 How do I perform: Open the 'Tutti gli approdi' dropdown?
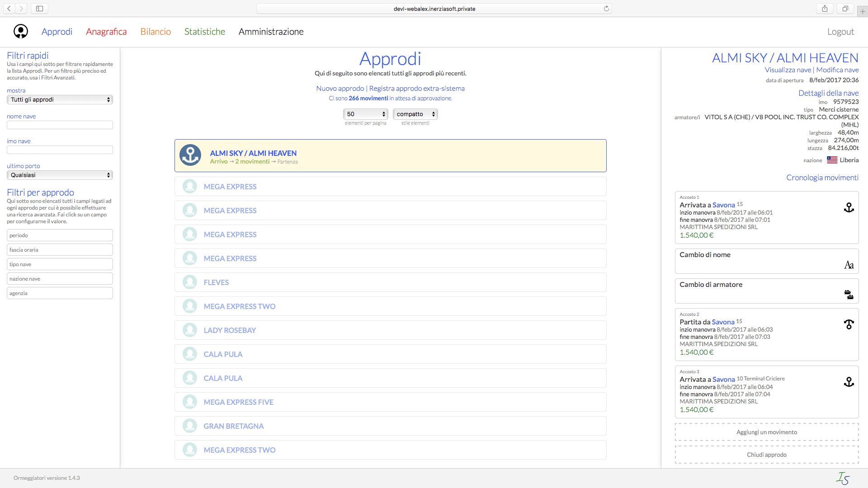coord(59,99)
